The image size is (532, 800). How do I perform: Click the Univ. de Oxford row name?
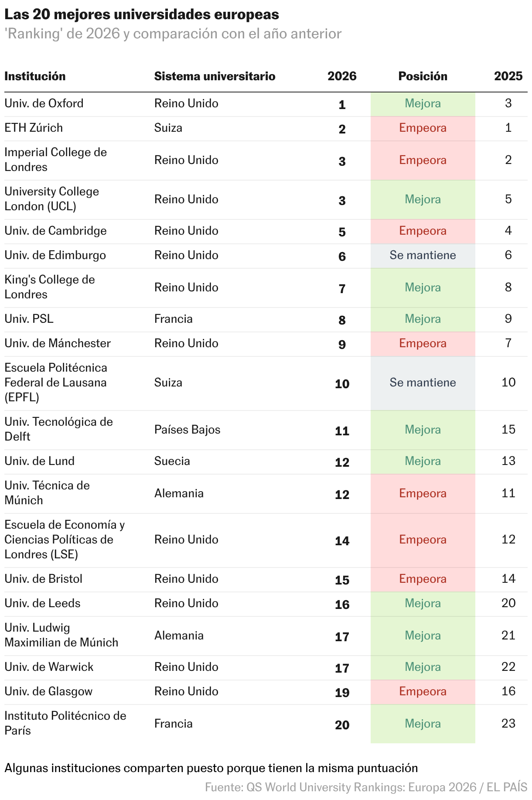44,103
